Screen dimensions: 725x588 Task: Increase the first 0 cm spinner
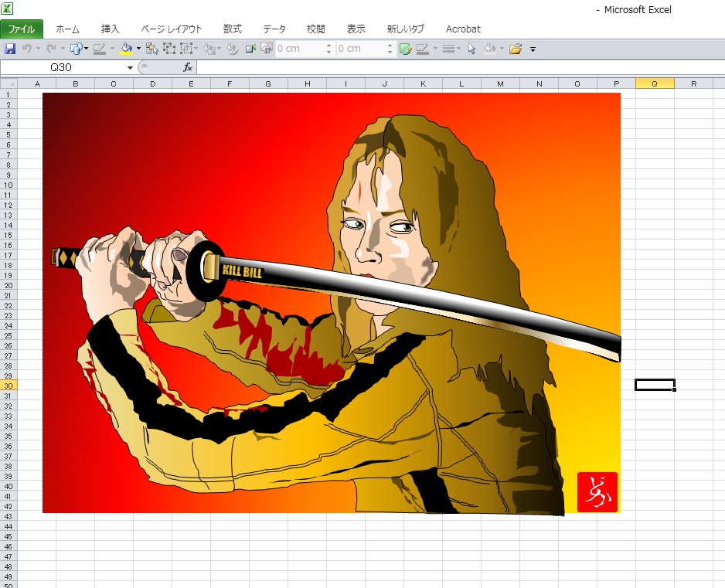point(328,46)
